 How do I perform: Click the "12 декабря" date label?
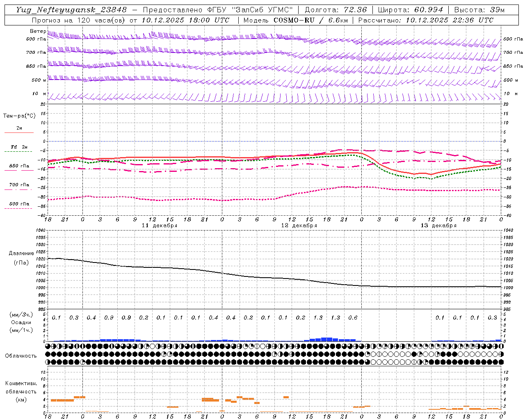click(299, 226)
